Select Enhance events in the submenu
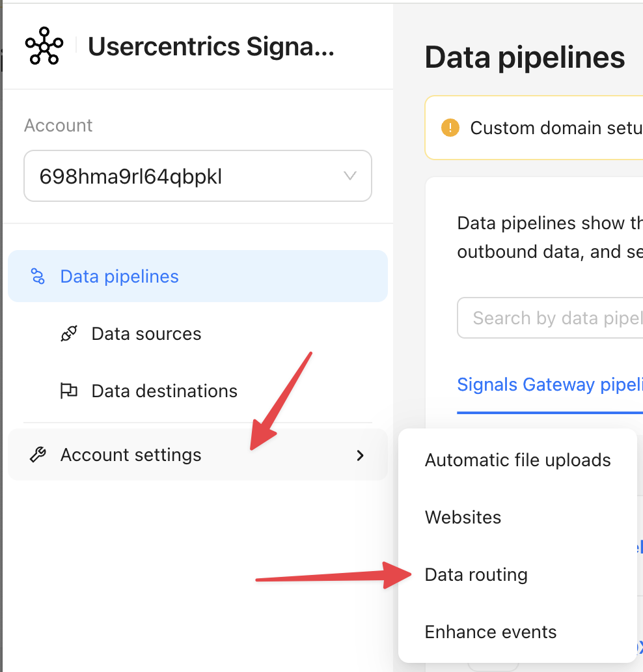This screenshot has width=643, height=672. point(490,632)
